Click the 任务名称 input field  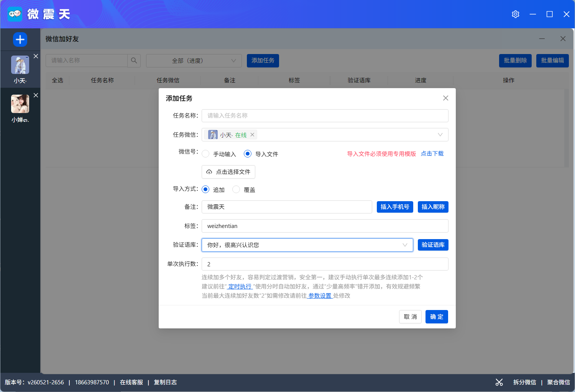(325, 116)
